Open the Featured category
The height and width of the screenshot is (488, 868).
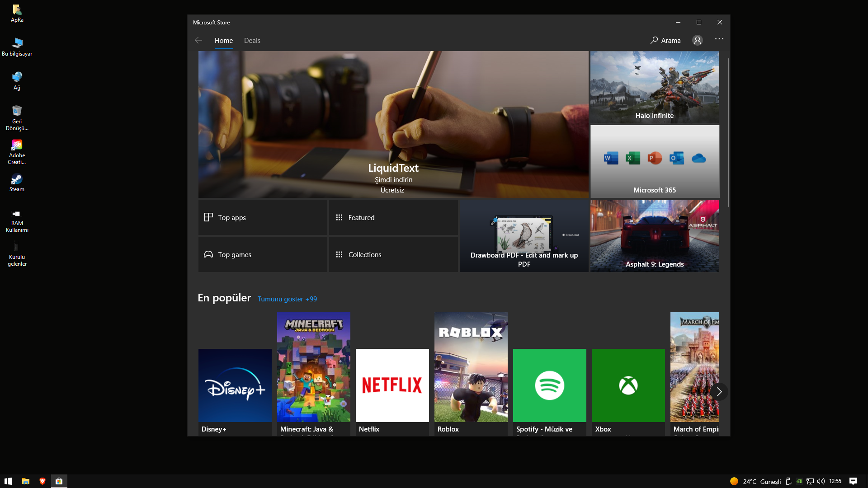pyautogui.click(x=393, y=217)
